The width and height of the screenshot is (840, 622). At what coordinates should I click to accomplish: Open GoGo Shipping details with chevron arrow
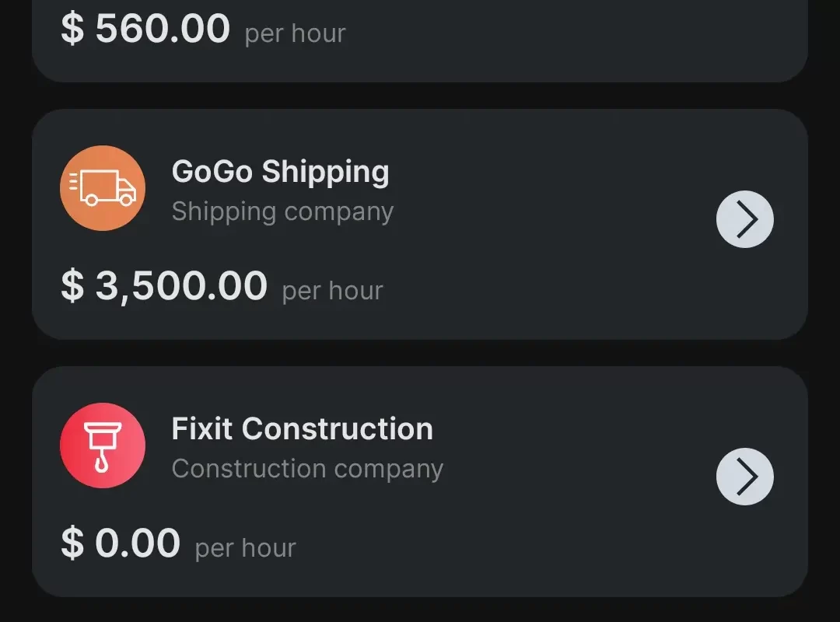744,219
